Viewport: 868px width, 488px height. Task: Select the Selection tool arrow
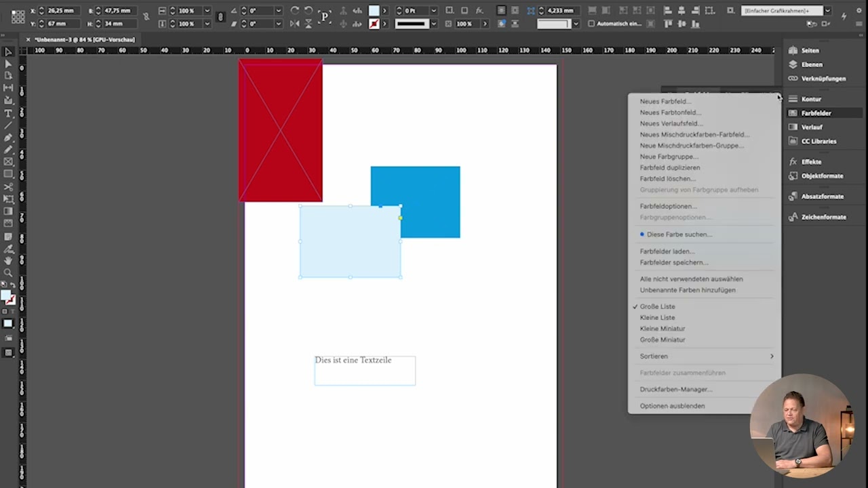(x=8, y=52)
